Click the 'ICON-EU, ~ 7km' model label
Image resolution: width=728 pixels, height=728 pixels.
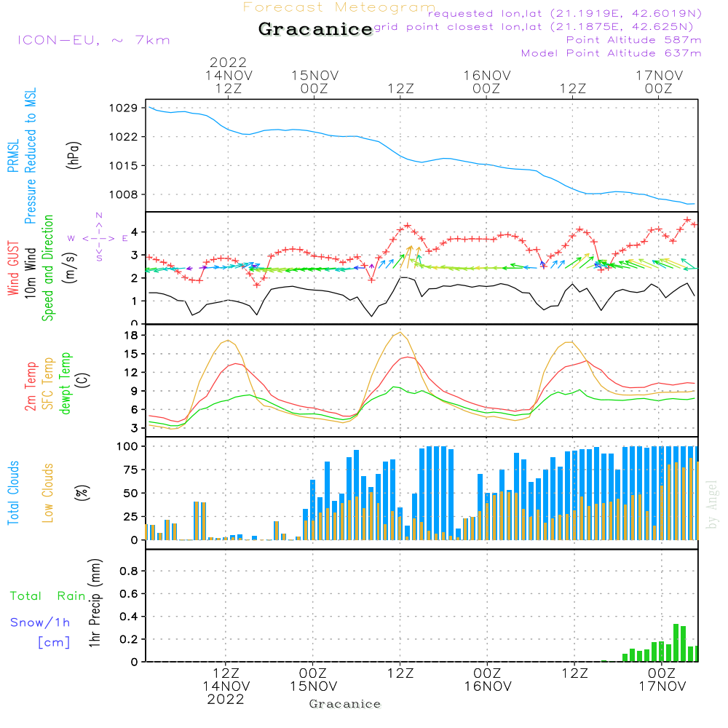[94, 40]
